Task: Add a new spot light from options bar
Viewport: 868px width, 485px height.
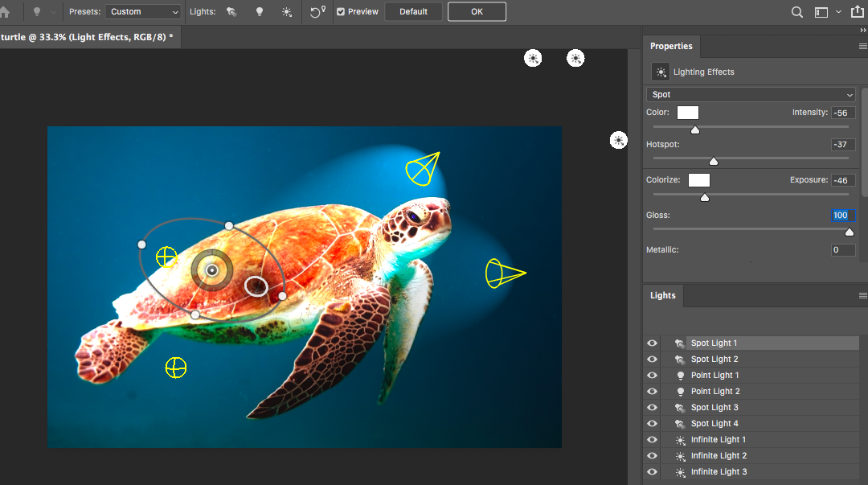Action: click(x=231, y=11)
